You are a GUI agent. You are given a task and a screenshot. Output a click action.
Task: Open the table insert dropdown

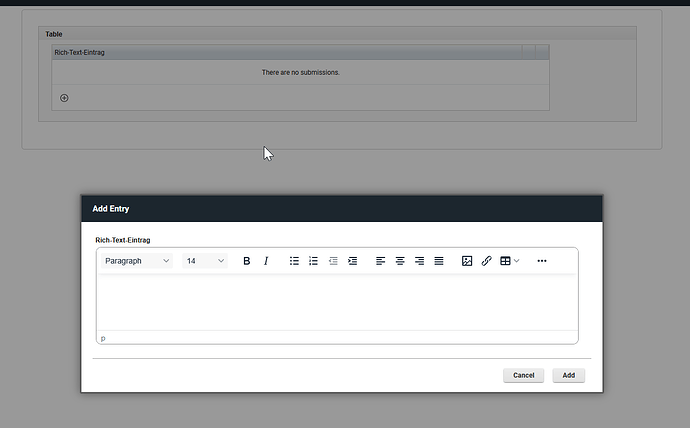point(510,261)
